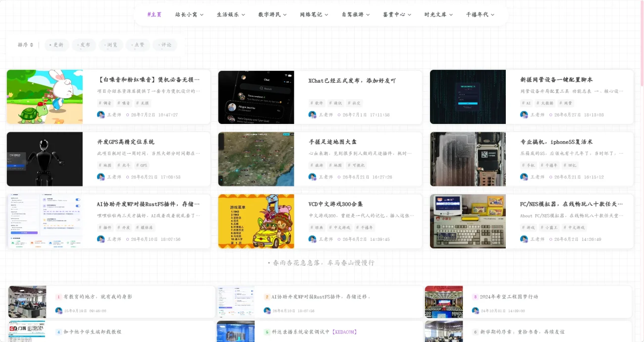Expand the 数字游民 dropdown menu
Viewport: 644px width, 342px height.
272,14
